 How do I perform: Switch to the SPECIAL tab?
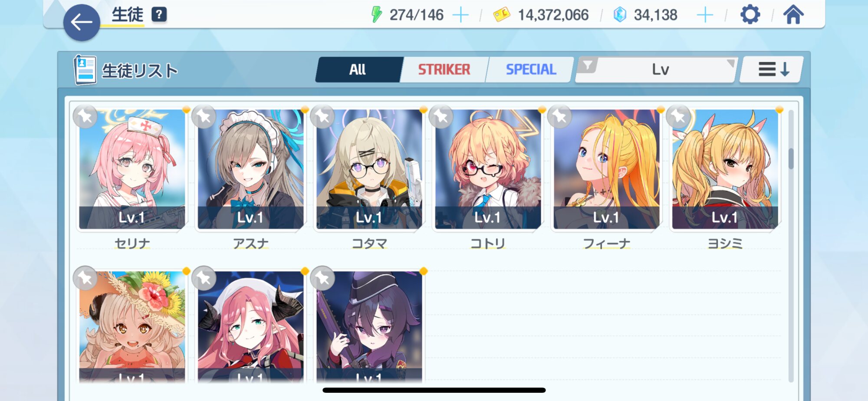point(530,69)
